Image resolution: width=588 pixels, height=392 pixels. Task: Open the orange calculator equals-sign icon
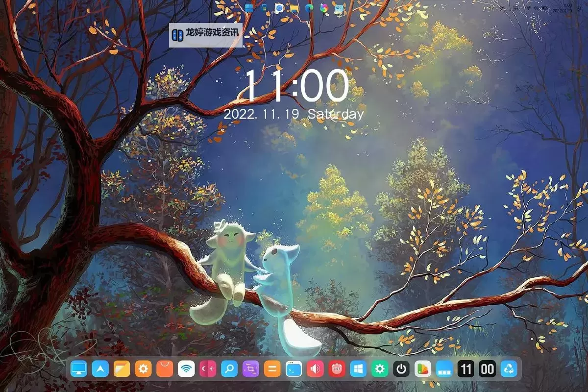point(272,368)
